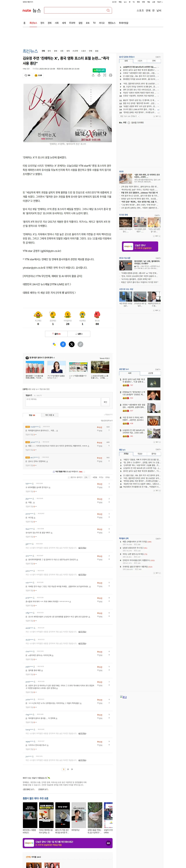
Task: Sort comments by 반대순
Action: tap(107, 477)
